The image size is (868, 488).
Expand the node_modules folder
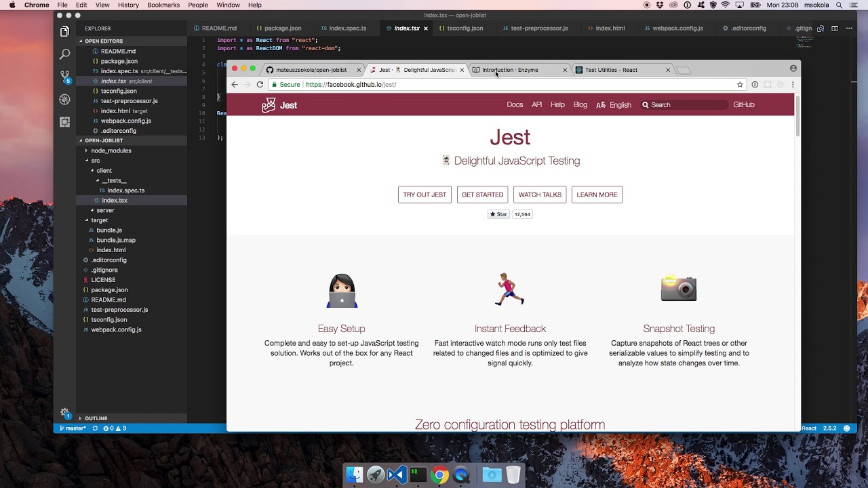point(111,150)
